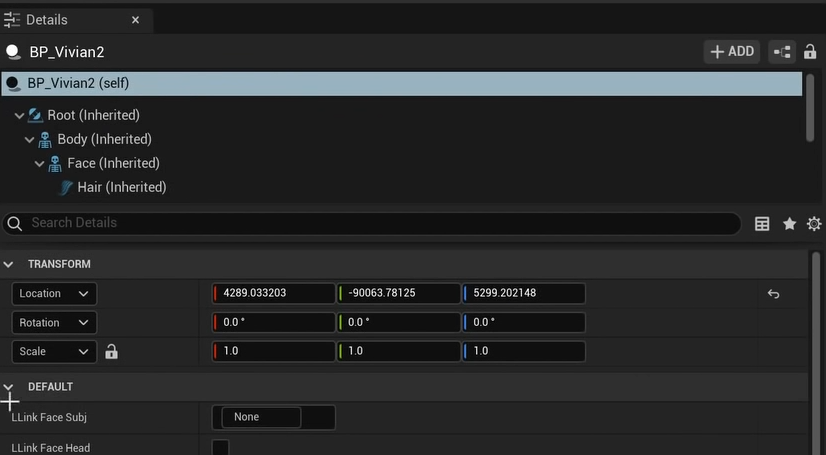Click the Details panel sliders icon
Screen dimensions: 826x455
(x=11, y=20)
